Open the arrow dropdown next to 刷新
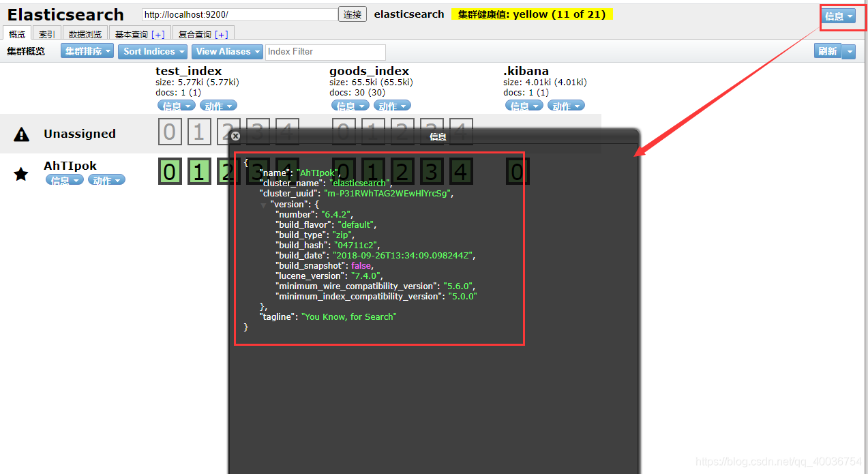 click(849, 51)
